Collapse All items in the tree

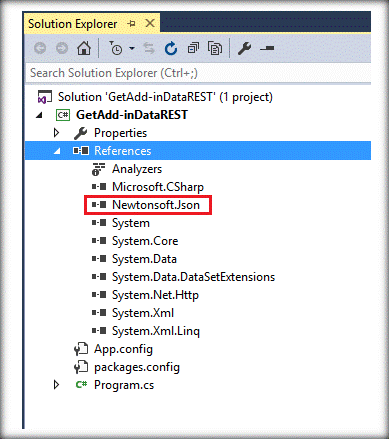(x=193, y=48)
